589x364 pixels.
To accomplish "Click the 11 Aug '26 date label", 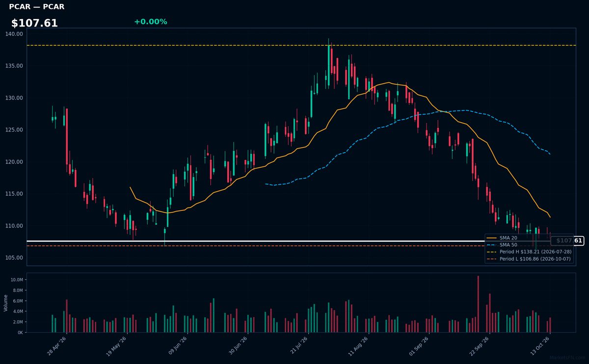I will (x=358, y=346).
